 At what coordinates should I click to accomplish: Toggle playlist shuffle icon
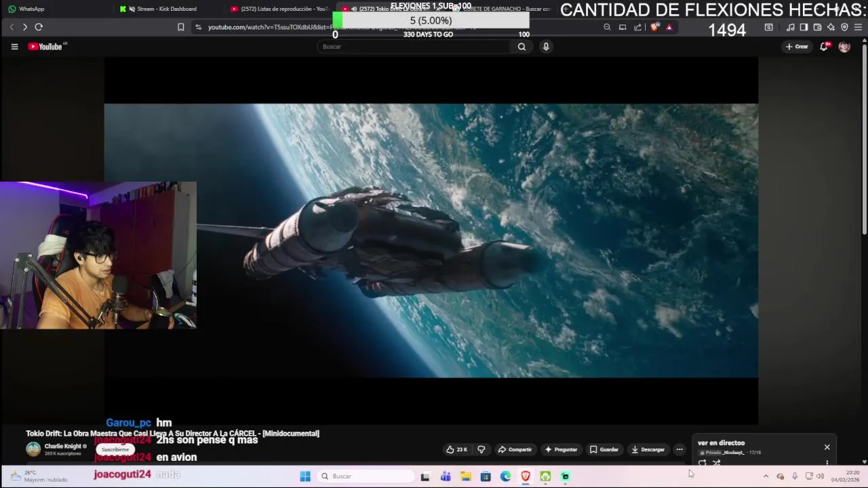[x=717, y=463]
